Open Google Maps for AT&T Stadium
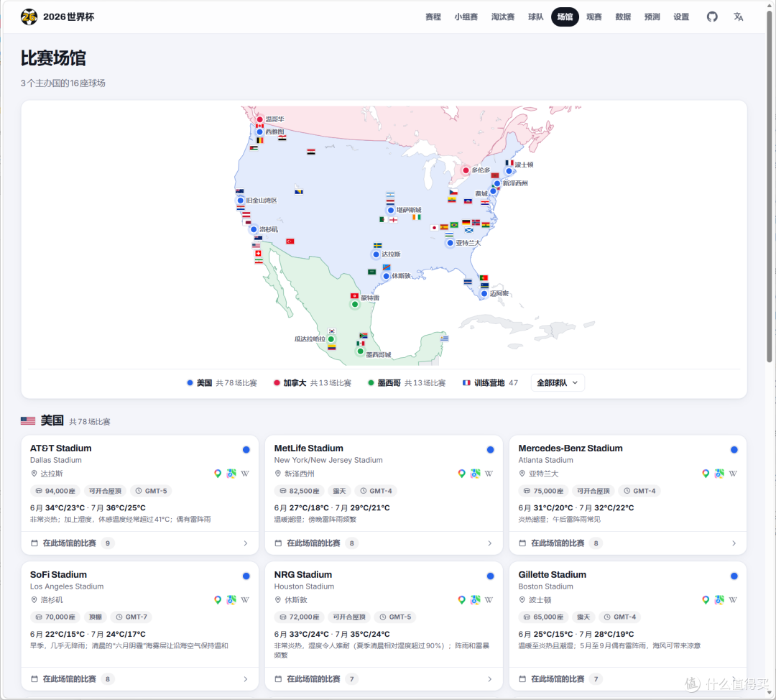The height and width of the screenshot is (700, 776). pyautogui.click(x=217, y=474)
